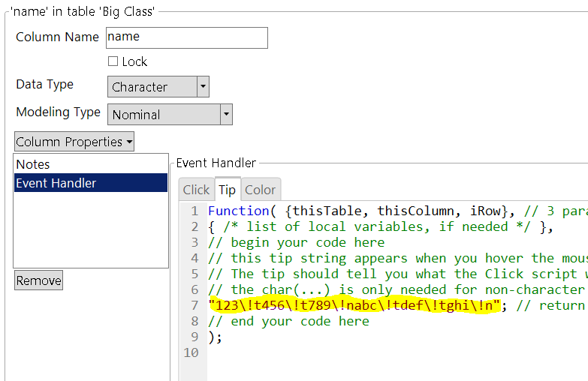This screenshot has height=381, width=588.
Task: Click the closing parenthesis on line 9
Action: 212,337
